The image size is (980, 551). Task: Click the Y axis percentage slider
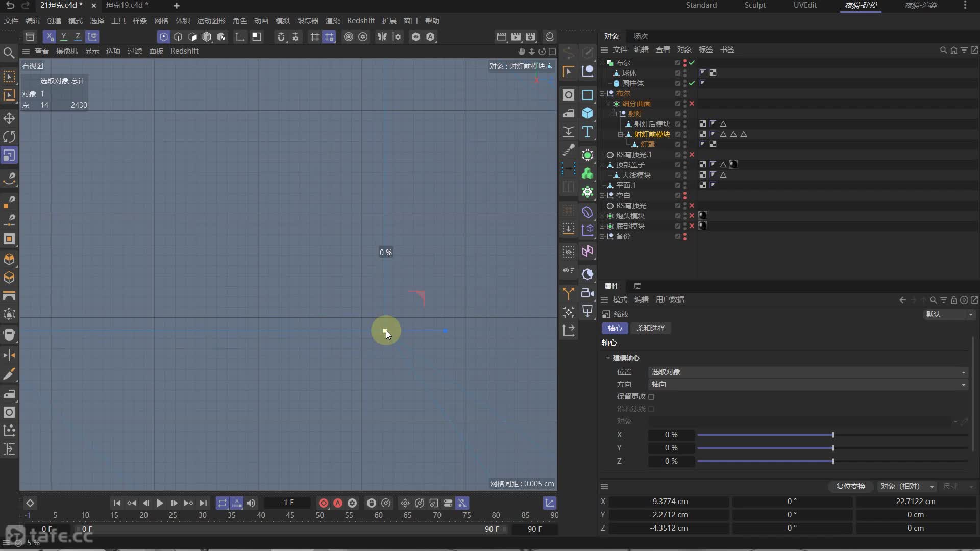click(x=832, y=448)
